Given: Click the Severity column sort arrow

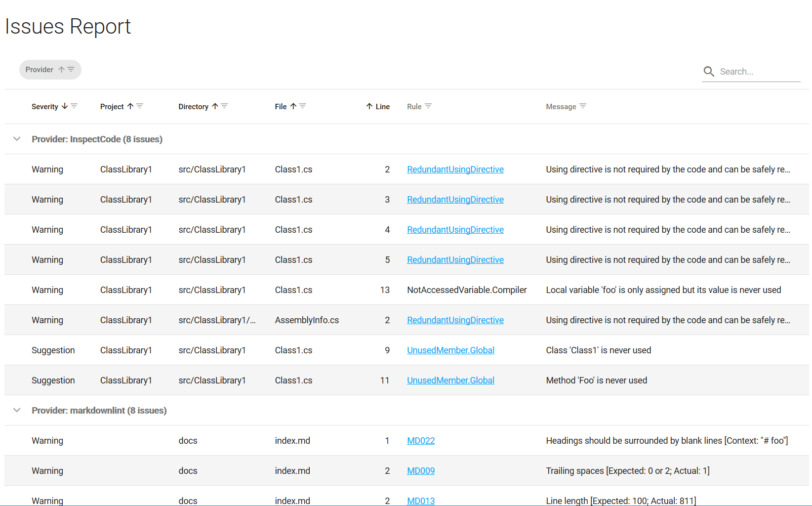Looking at the screenshot, I should tap(65, 106).
